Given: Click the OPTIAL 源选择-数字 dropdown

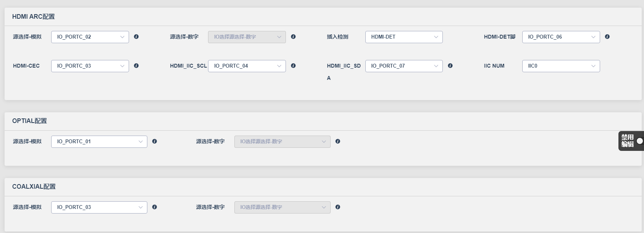Looking at the screenshot, I should click(x=282, y=142).
